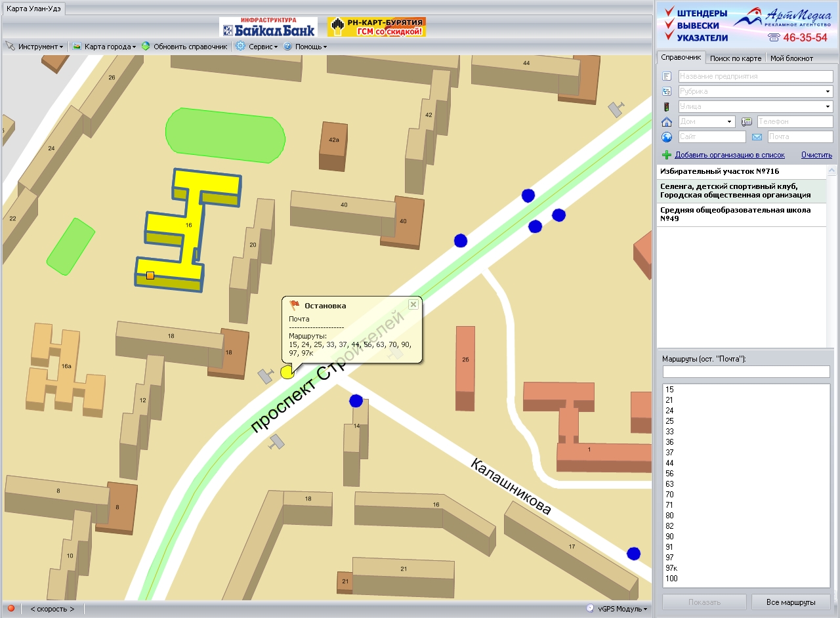Expand the Рубрика combo box
This screenshot has height=618, width=840.
point(828,92)
